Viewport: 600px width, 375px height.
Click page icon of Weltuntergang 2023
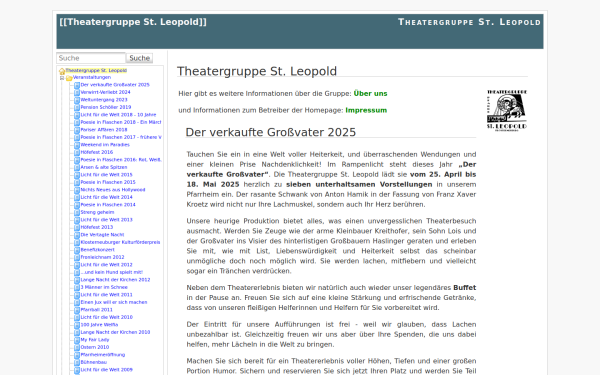coord(77,100)
